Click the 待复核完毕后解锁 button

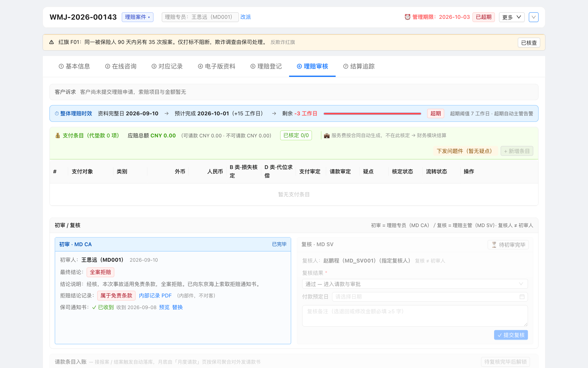(505, 362)
